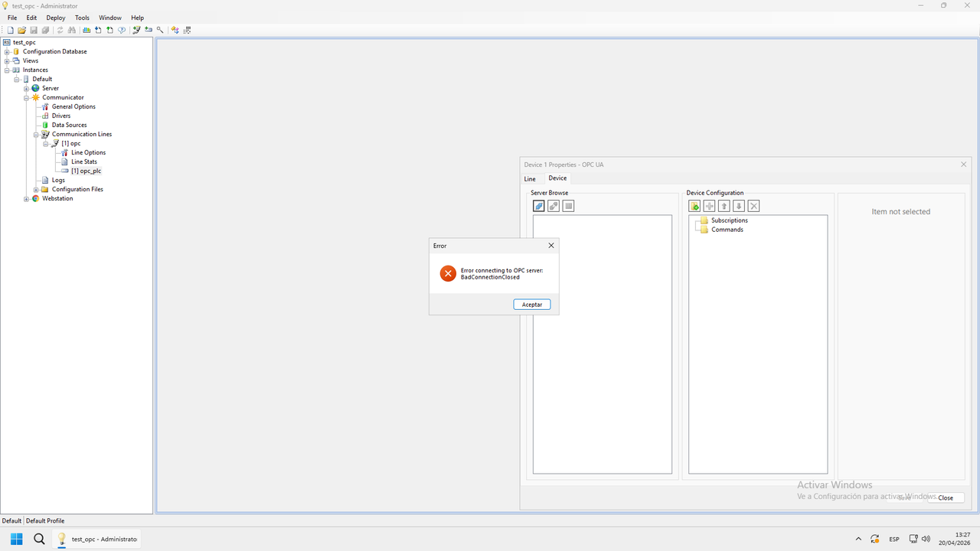
Task: Expand the Webstation tree node
Action: 26,198
